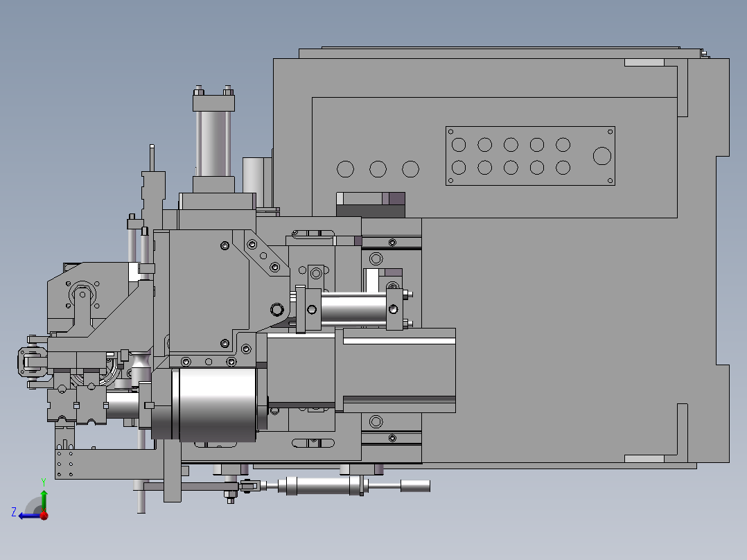Viewport: 747px width, 560px height.
Task: Click the red origin ball of the triad
Action: click(x=44, y=515)
